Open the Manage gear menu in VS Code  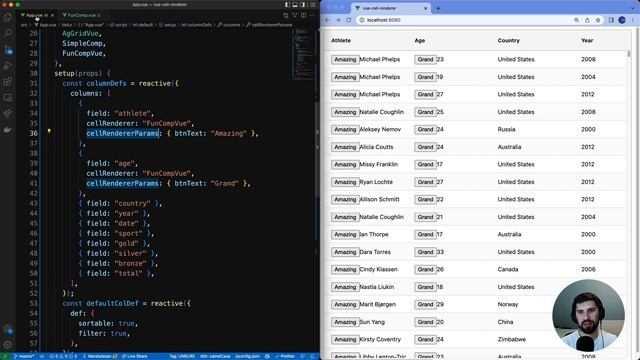pyautogui.click(x=8, y=345)
